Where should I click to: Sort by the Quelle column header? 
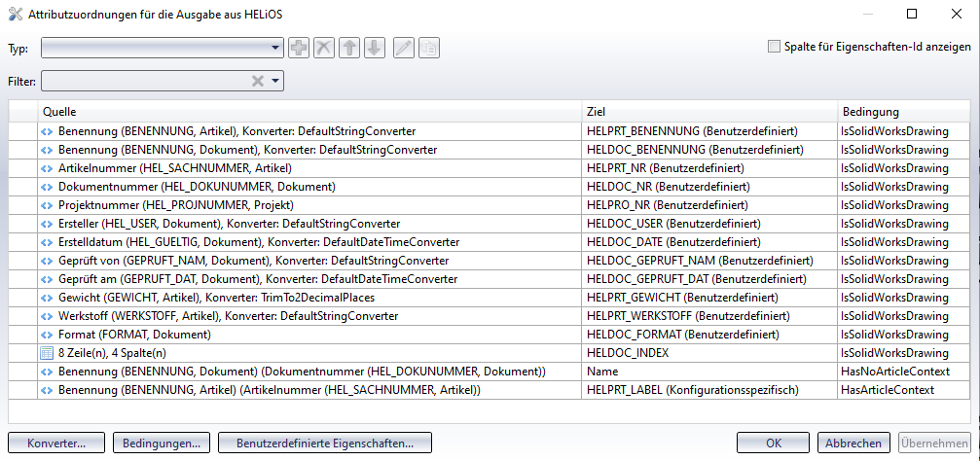(310, 112)
